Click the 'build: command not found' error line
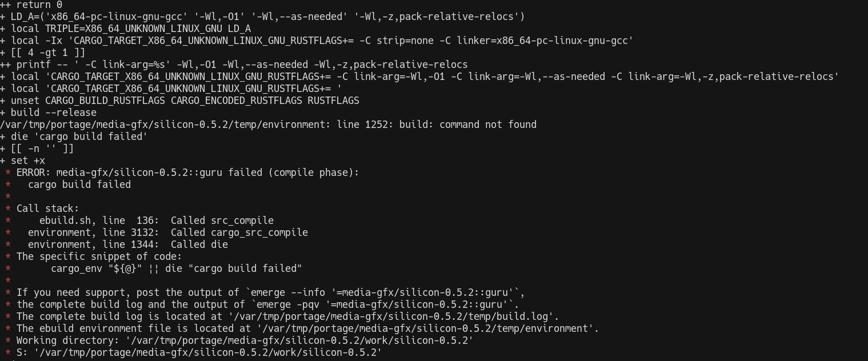 [x=269, y=125]
